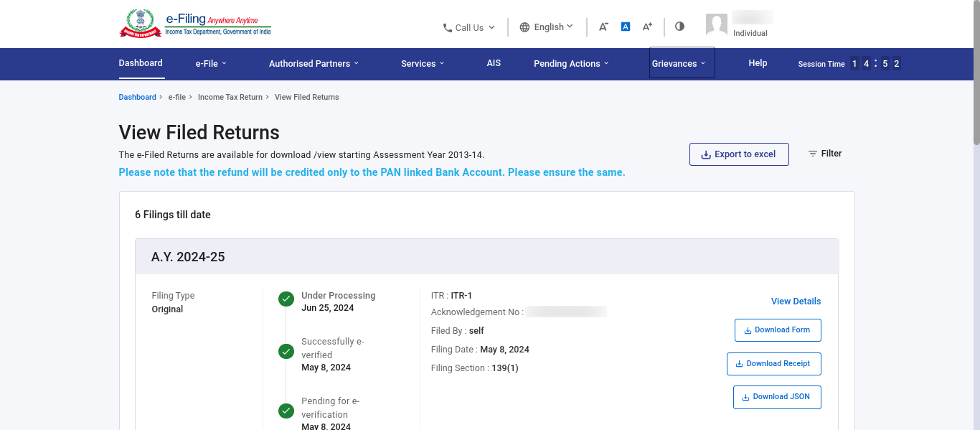Click the e-Filing Income Tax Department logo

point(195,24)
